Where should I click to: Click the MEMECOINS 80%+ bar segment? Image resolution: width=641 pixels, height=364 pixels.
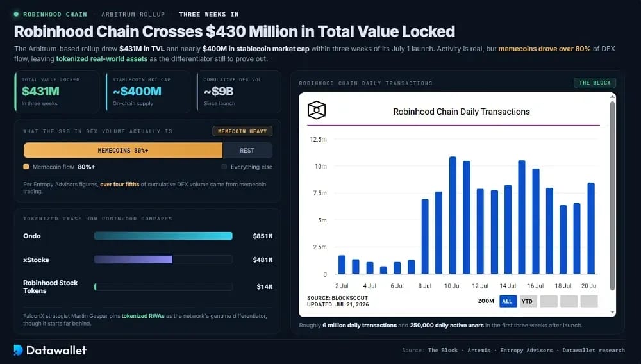coord(123,151)
